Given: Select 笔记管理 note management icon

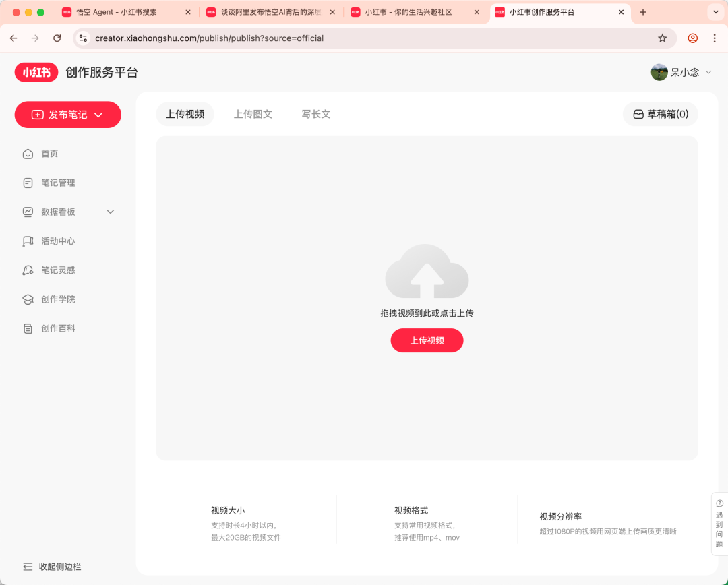Looking at the screenshot, I should point(27,182).
